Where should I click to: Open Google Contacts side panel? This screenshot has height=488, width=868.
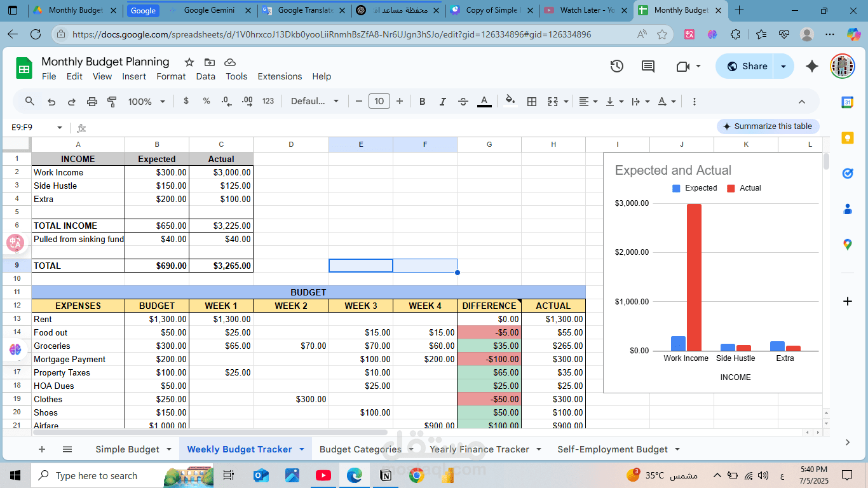(847, 208)
